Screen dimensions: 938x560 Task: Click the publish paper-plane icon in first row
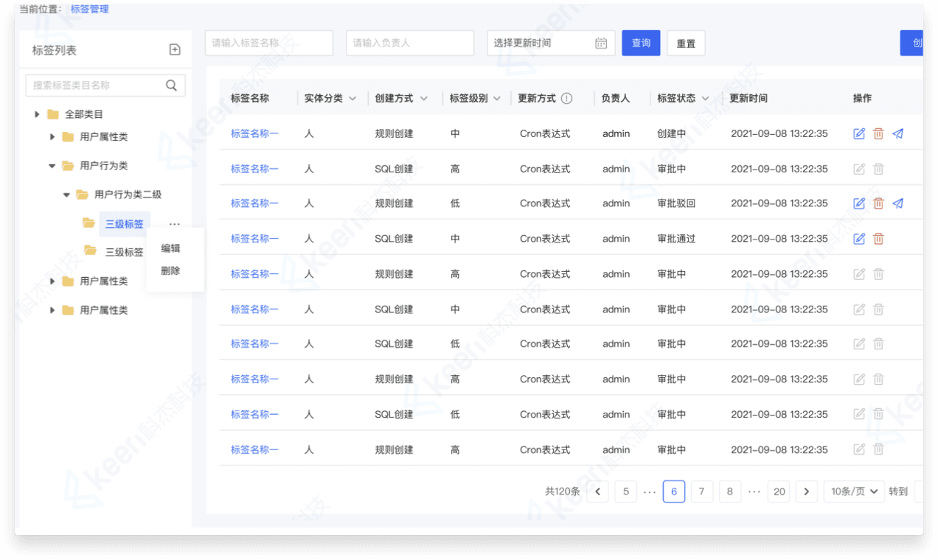(x=897, y=133)
